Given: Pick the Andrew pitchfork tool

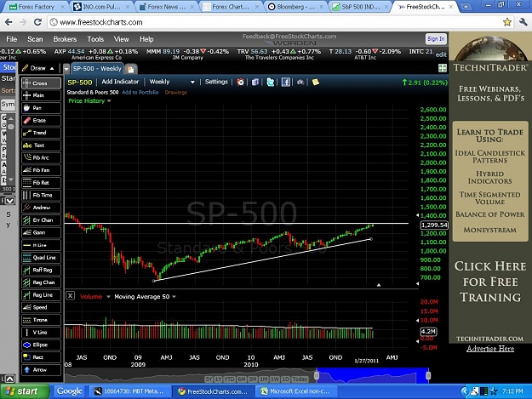Looking at the screenshot, I should point(41,208).
